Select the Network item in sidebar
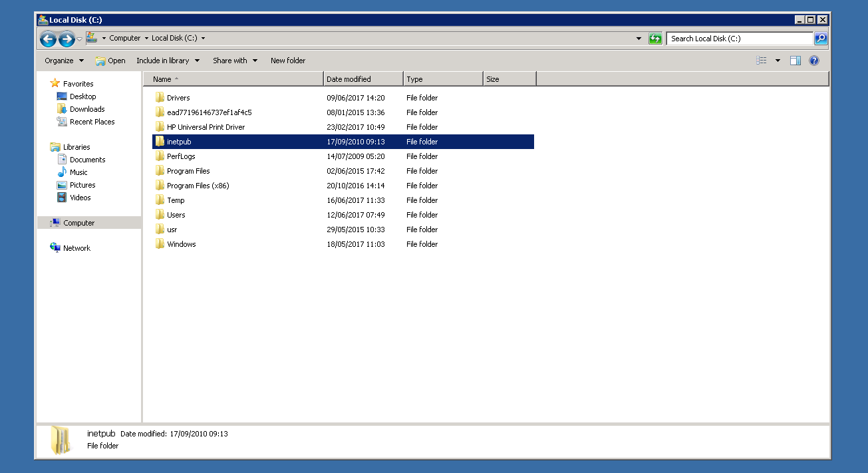 [76, 248]
